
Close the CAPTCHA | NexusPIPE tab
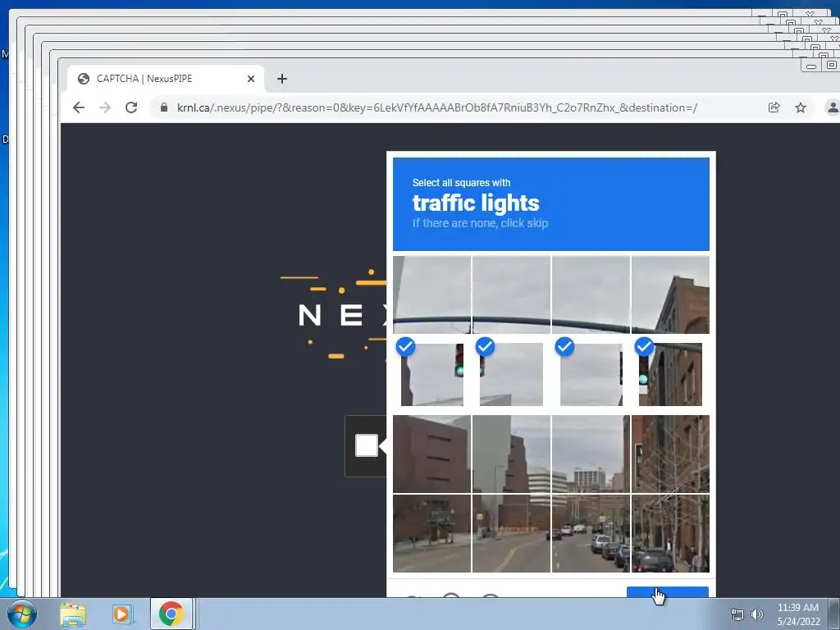point(251,79)
